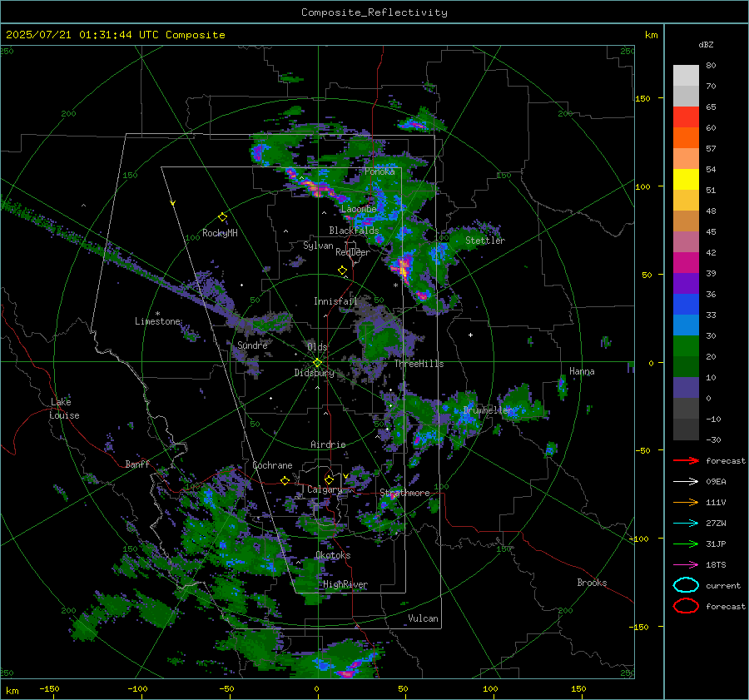Click the HighRiver city label
749x700 pixels.
tap(345, 584)
